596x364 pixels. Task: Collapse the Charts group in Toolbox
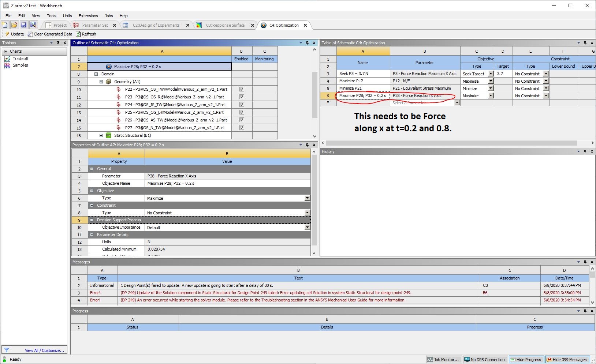pyautogui.click(x=6, y=51)
